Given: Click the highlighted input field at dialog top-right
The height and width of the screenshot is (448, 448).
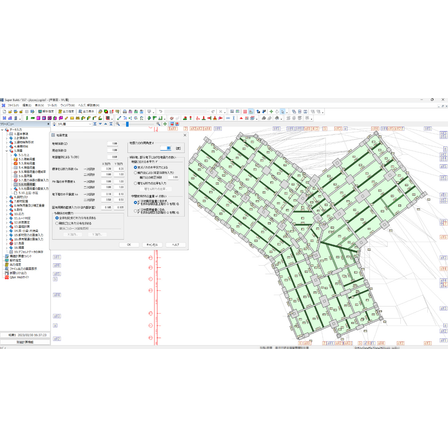Looking at the screenshot, I should 166,148.
